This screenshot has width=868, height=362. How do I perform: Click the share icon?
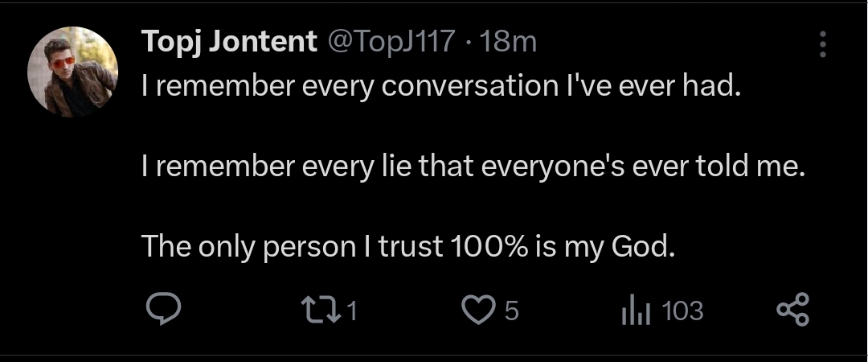pyautogui.click(x=794, y=311)
